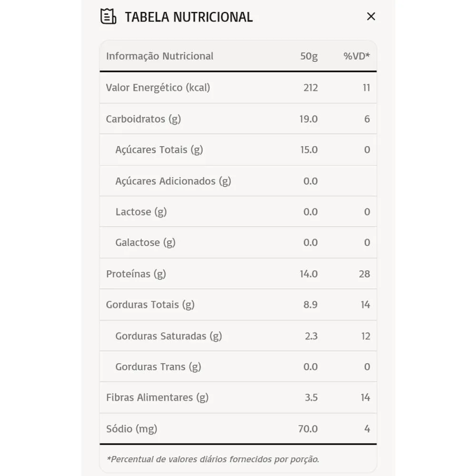Click the Galactose (g) row label

[145, 243]
